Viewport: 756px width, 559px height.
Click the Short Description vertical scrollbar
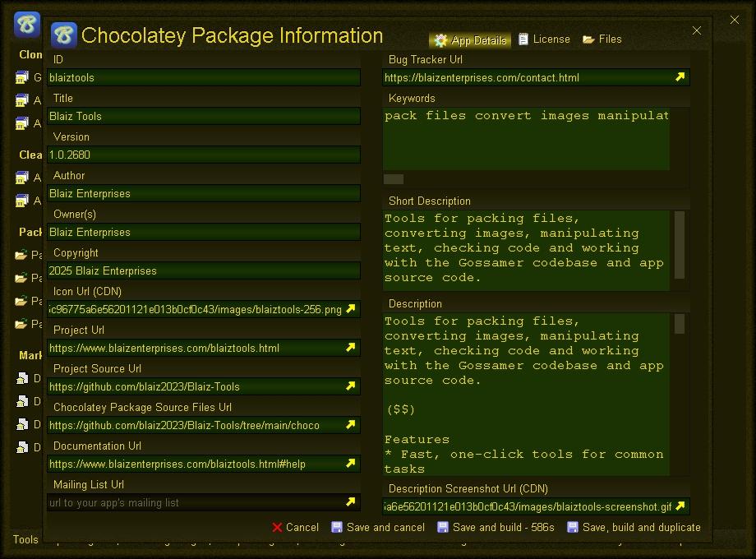coord(680,245)
